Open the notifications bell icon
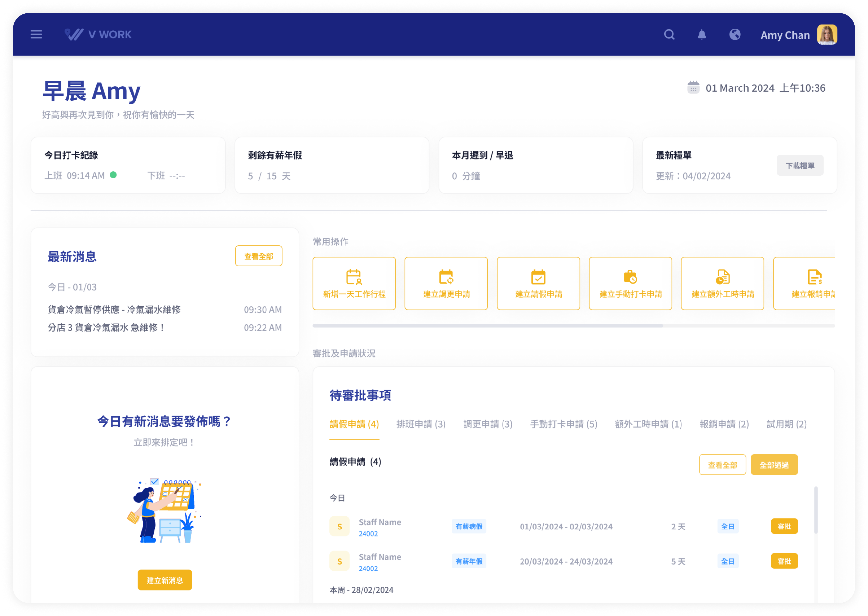 click(702, 34)
